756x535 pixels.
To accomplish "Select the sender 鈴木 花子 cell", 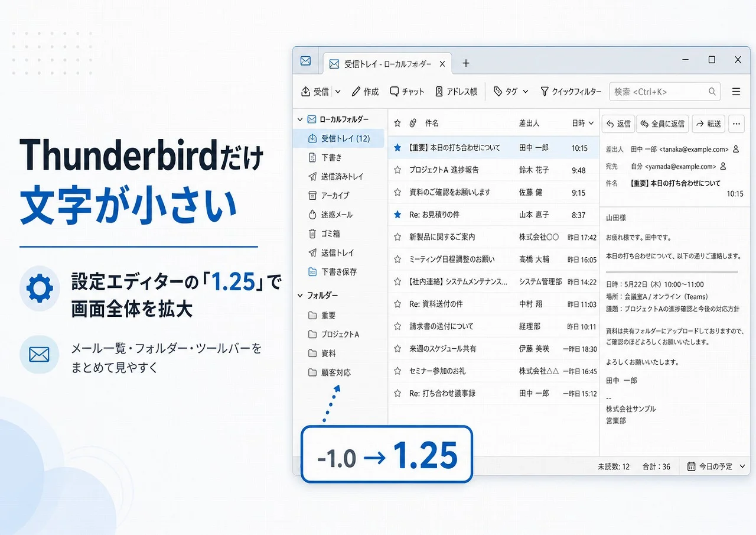I will point(534,170).
